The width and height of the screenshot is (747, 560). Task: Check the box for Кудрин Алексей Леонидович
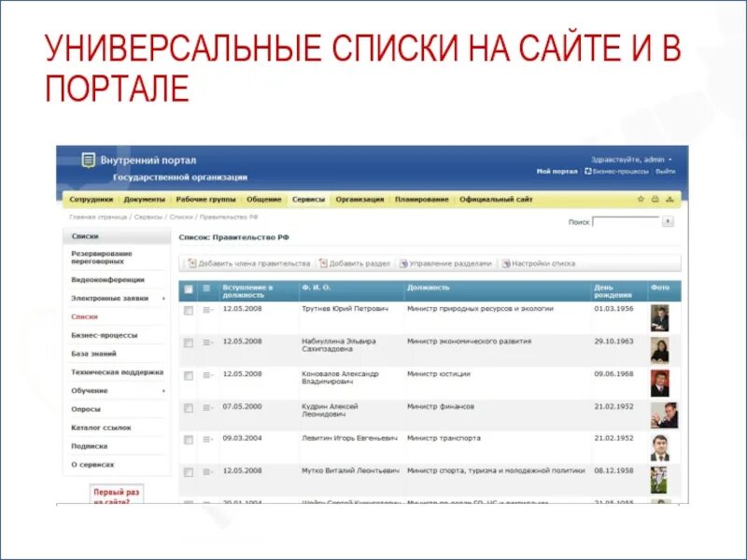(x=189, y=408)
